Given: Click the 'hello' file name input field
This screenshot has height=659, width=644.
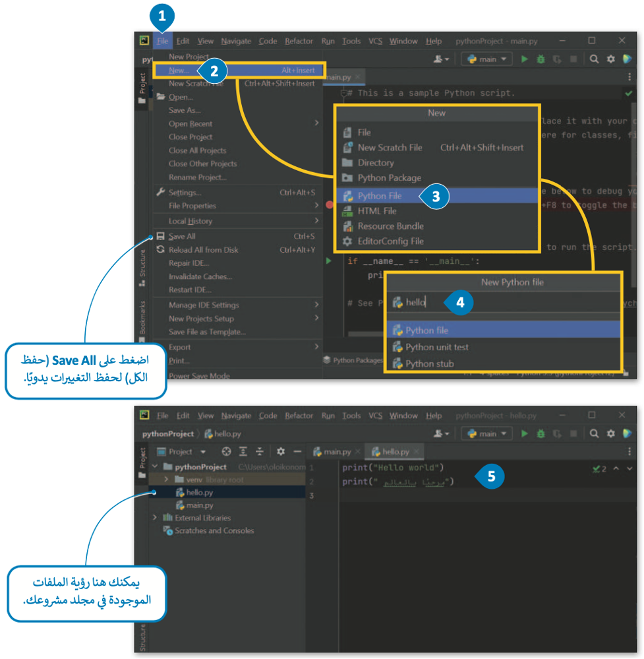Looking at the screenshot, I should coord(504,302).
